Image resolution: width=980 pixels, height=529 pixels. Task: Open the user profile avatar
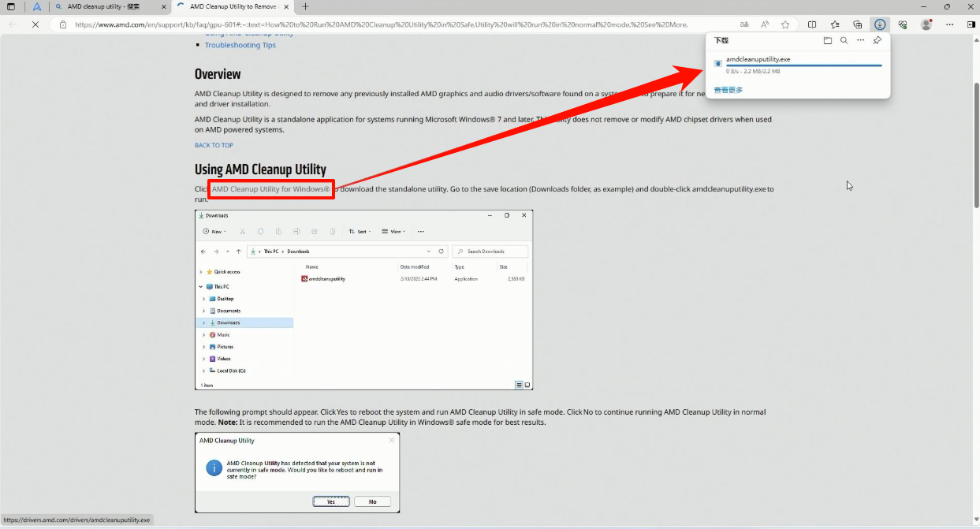[926, 24]
